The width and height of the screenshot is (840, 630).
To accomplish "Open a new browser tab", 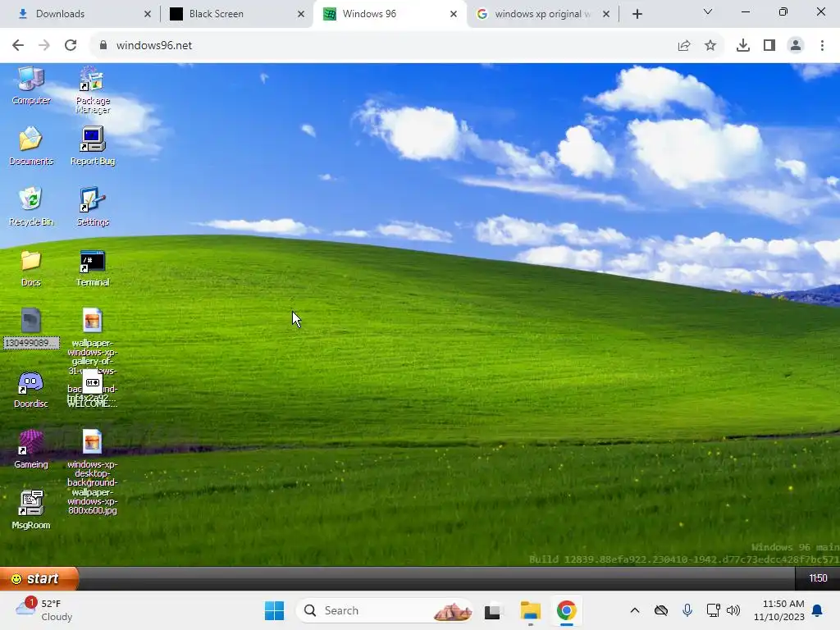I will click(x=637, y=14).
